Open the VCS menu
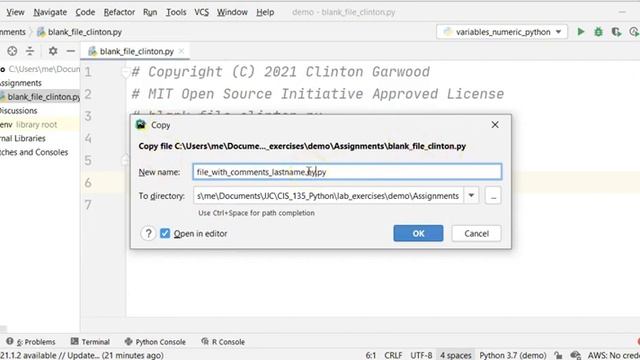The height and width of the screenshot is (360, 640). (201, 12)
